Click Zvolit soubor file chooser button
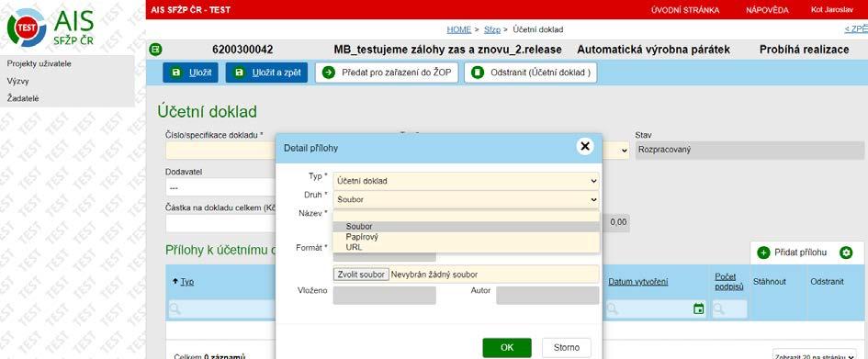 (361, 275)
